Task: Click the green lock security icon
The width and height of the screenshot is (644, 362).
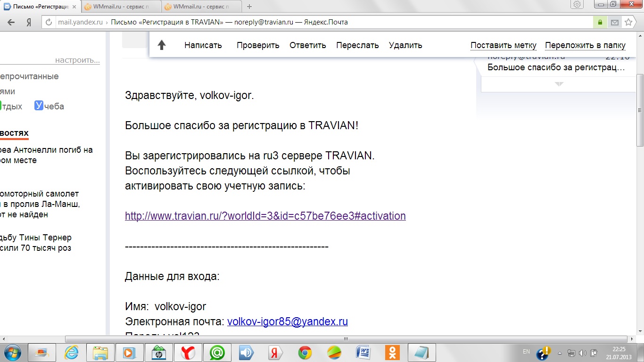Action: (x=600, y=22)
